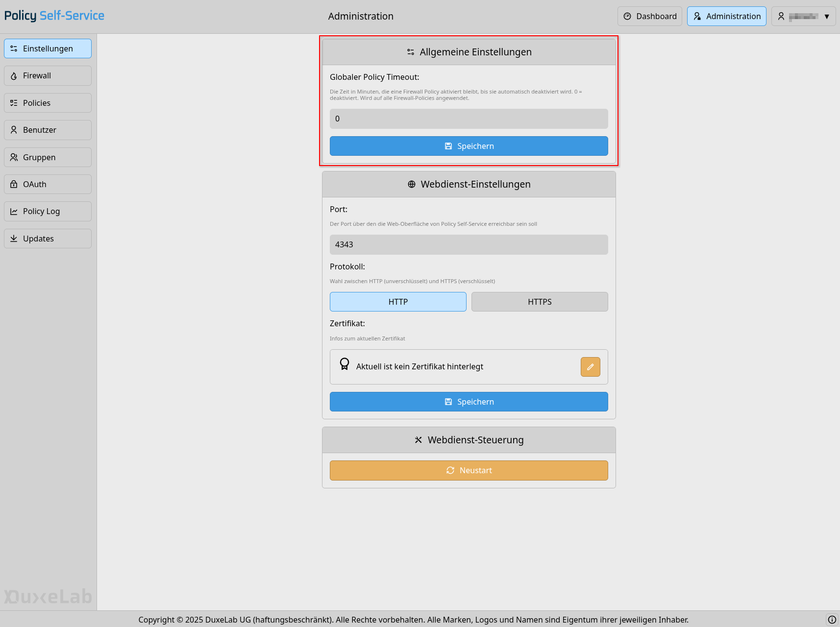840x627 pixels.
Task: Open the Firewall section in the sidebar
Action: pyautogui.click(x=48, y=76)
